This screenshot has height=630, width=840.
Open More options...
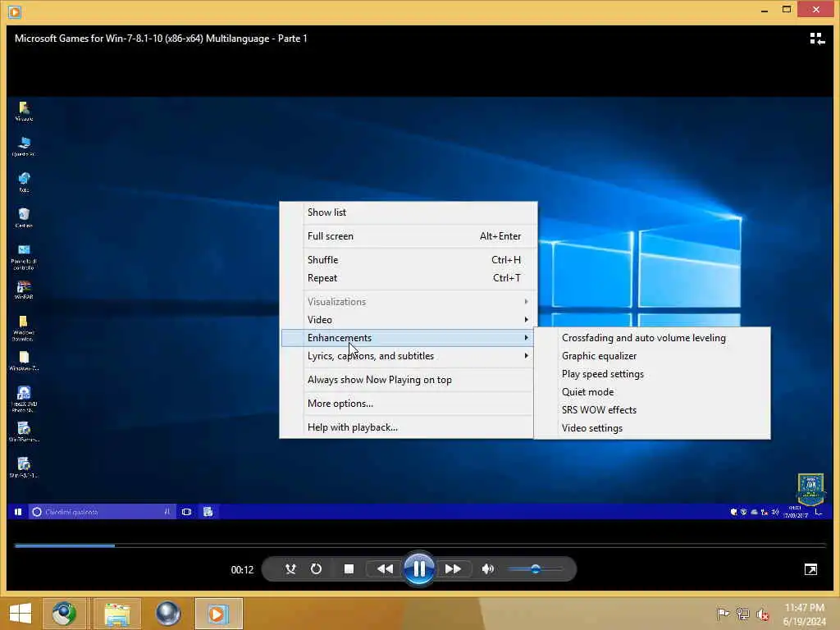[x=409, y=404]
